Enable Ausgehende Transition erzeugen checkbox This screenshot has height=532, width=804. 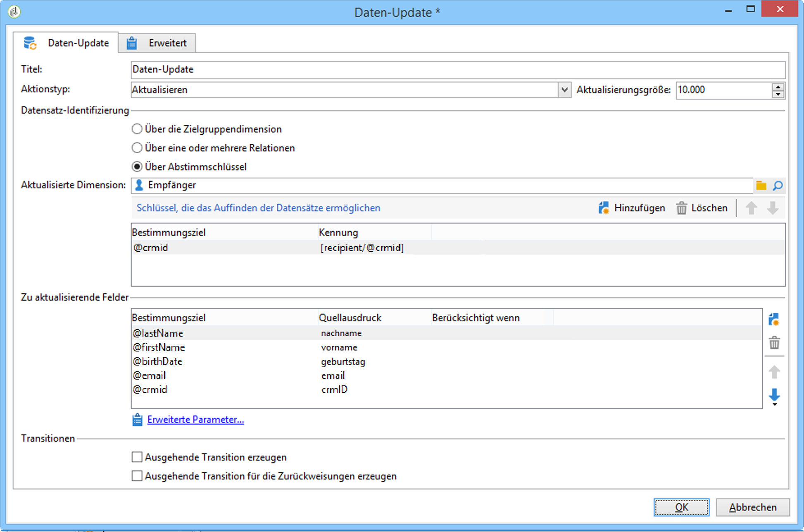(x=137, y=457)
